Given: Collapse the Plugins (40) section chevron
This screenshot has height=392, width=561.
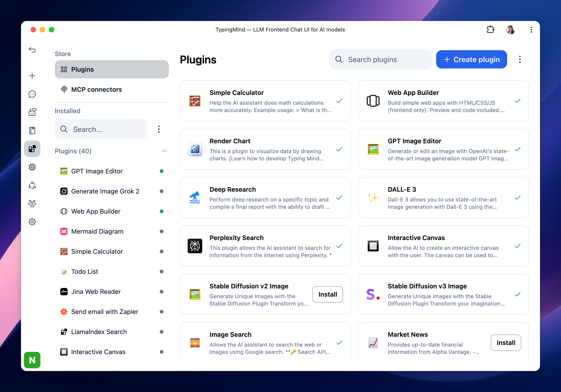Looking at the screenshot, I should pos(164,151).
